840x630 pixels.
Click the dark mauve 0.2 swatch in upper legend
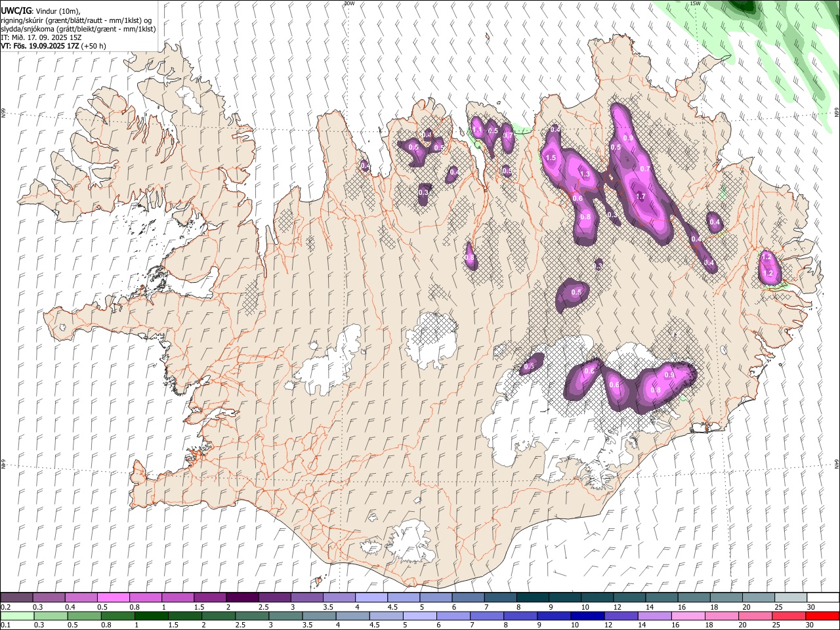pos(17,597)
